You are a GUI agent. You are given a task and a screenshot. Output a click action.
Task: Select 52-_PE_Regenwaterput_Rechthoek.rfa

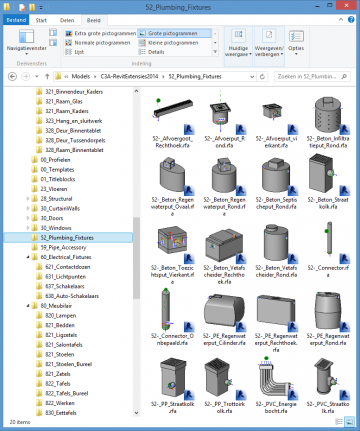[276, 322]
